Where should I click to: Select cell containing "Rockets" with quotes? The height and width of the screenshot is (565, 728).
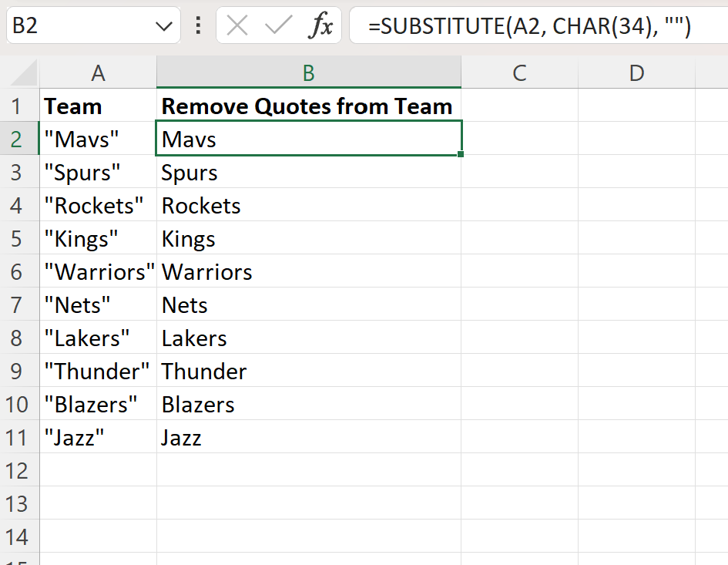click(x=98, y=205)
